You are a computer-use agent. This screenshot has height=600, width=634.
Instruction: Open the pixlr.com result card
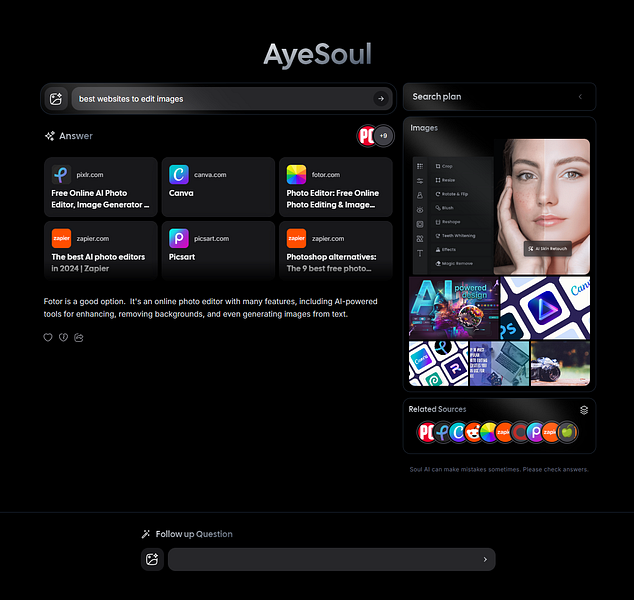click(x=101, y=187)
